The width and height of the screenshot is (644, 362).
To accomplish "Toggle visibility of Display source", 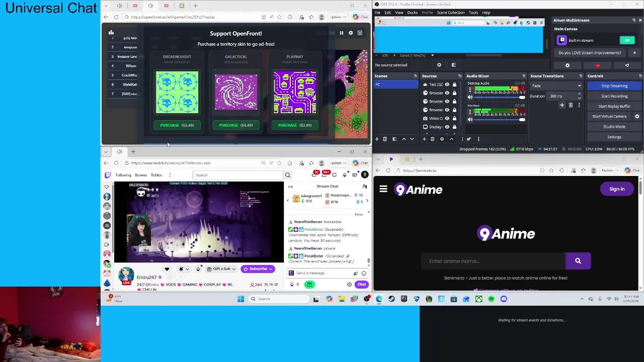I will click(447, 127).
